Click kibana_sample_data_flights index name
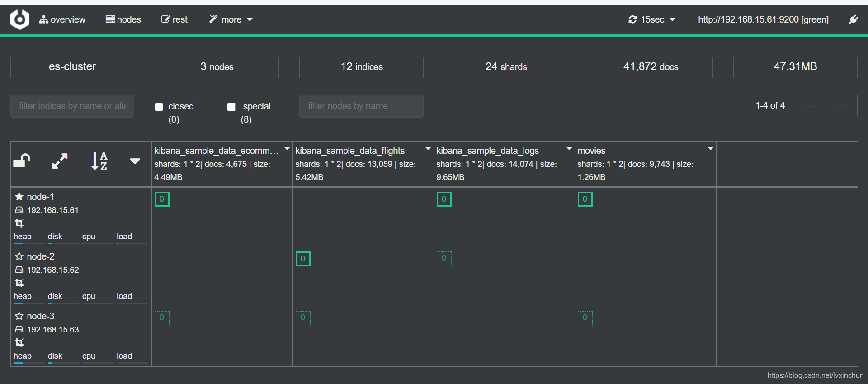Image resolution: width=868 pixels, height=384 pixels. tap(350, 151)
